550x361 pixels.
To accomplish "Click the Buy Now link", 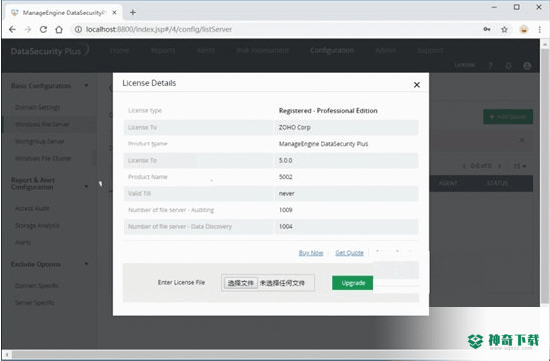I will (311, 253).
